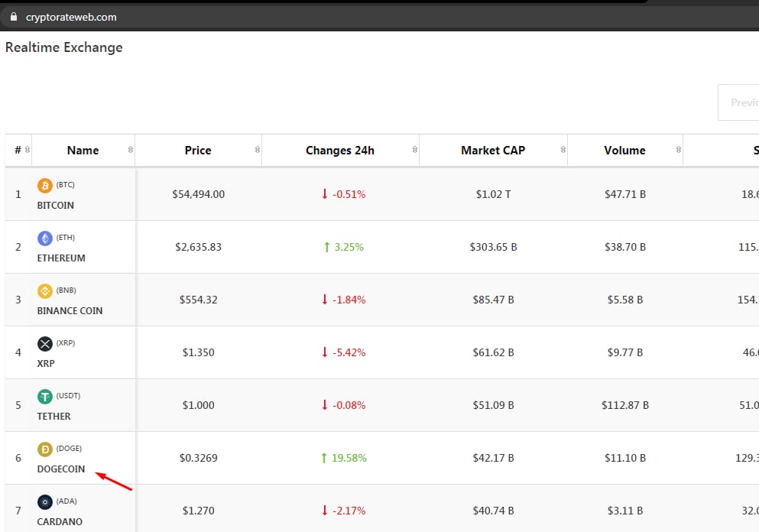Click the (BTC) ticker symbol
759x532 pixels.
click(x=65, y=185)
